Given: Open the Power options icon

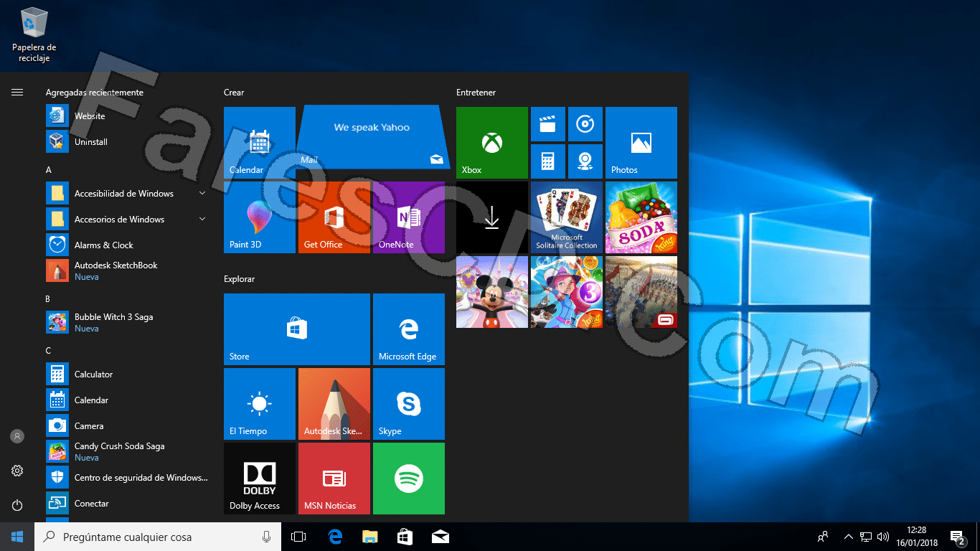Looking at the screenshot, I should (x=17, y=505).
